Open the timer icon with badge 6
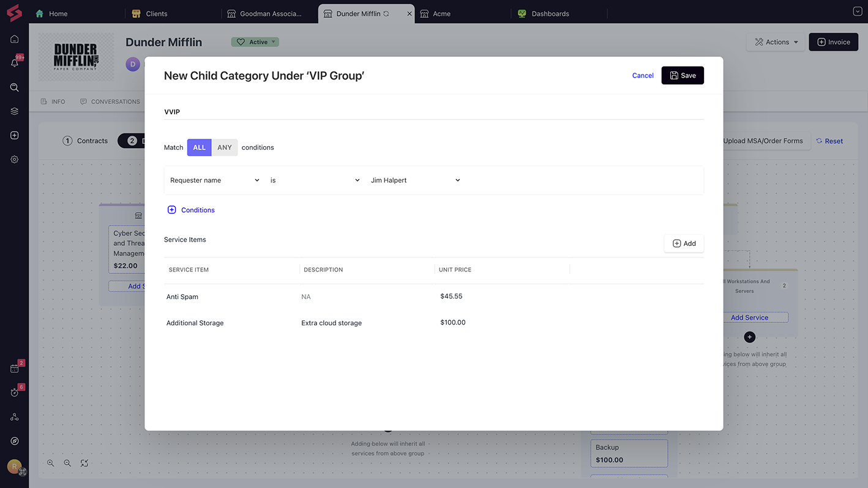The width and height of the screenshot is (868, 488). coord(15,393)
